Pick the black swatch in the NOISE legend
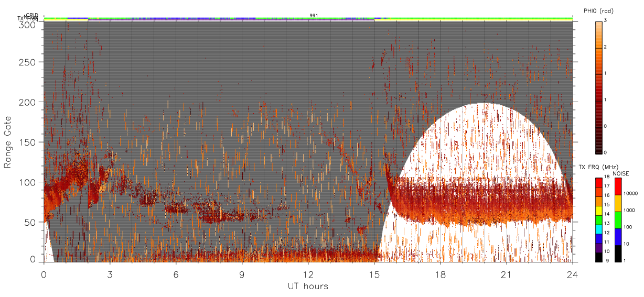The image size is (644, 297). coord(618,254)
